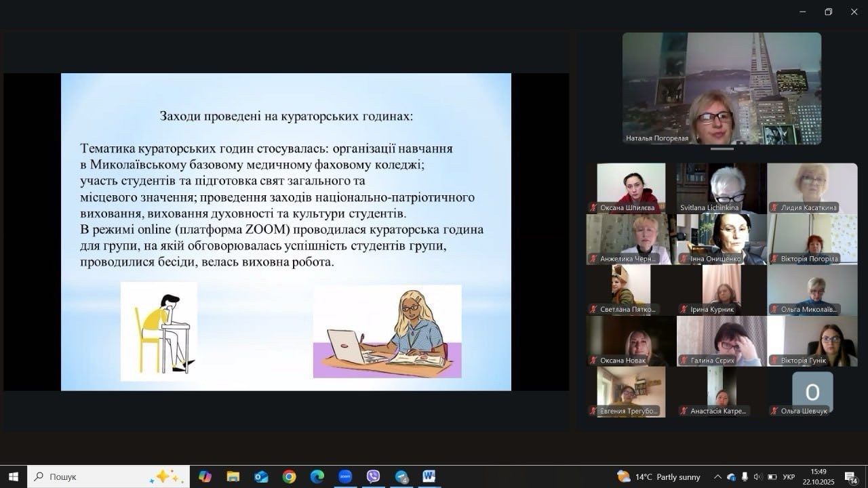The width and height of the screenshot is (868, 488).
Task: Open Outlook mail in taskbar
Action: (x=261, y=476)
